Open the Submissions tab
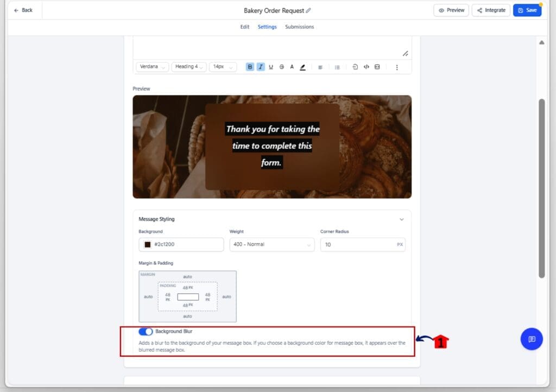This screenshot has height=392, width=556. [299, 27]
